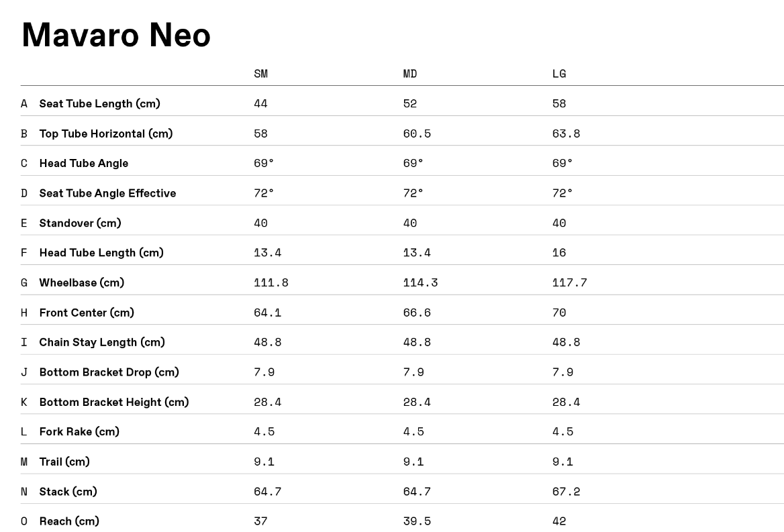Click the Fork Rake row label
Viewport: 784px width, 532px height.
click(x=79, y=431)
